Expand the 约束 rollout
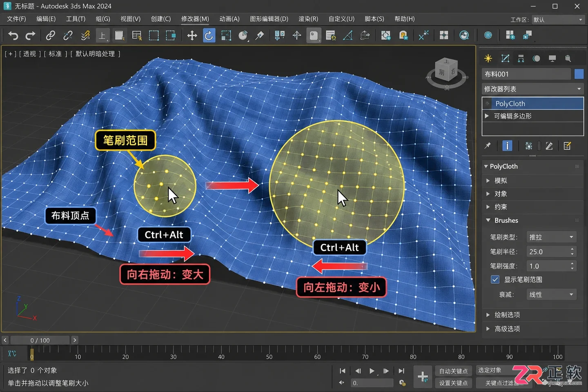Screen dimensions: 588x392 (x=532, y=207)
